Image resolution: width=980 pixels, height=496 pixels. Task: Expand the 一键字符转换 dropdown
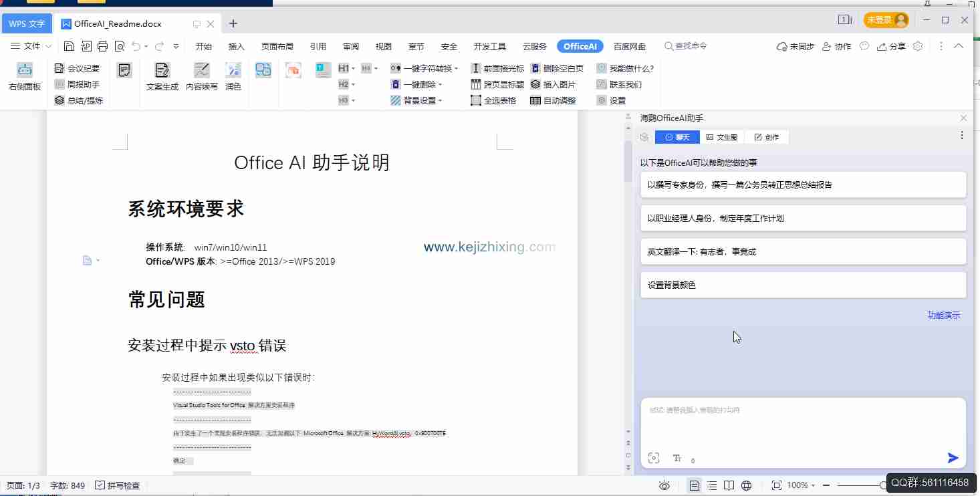coord(456,68)
